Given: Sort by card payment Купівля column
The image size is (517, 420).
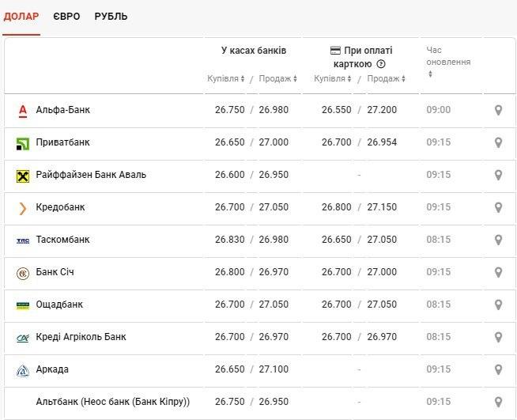Looking at the screenshot, I should (x=332, y=78).
